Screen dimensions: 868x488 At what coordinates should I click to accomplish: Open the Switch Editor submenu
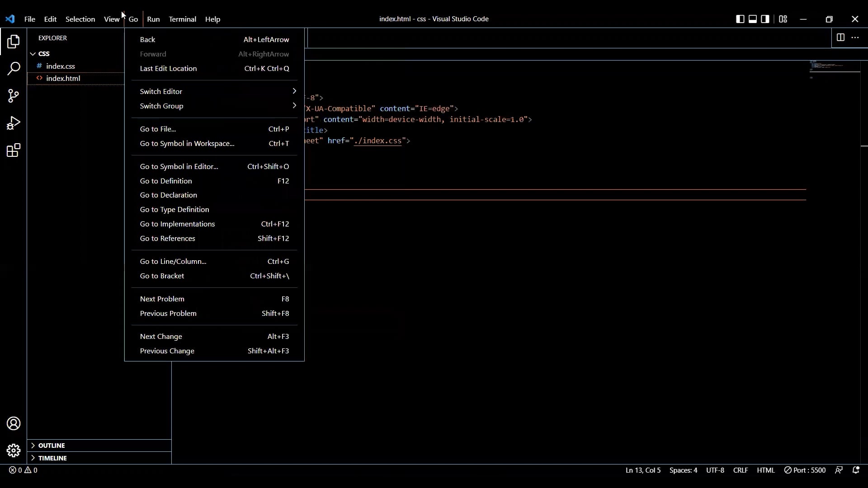tap(214, 91)
